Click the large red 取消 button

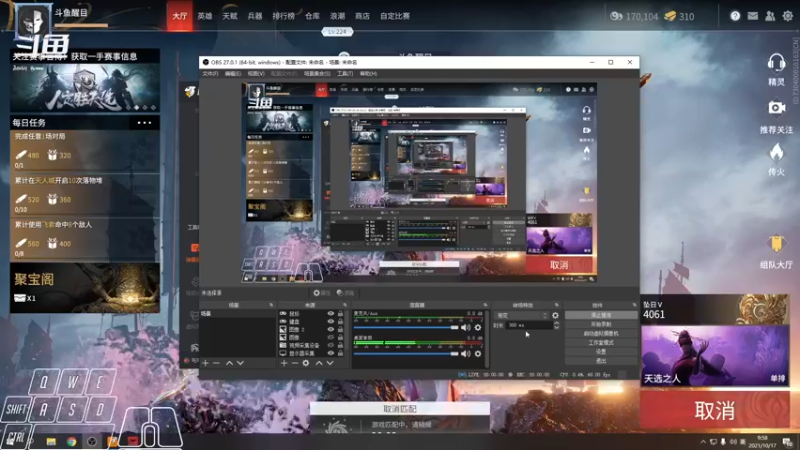(x=715, y=410)
